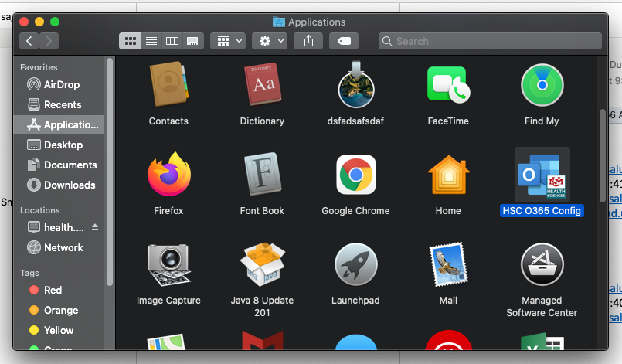Select the FaceTime app icon
The width and height of the screenshot is (622, 364).
pos(449,85)
